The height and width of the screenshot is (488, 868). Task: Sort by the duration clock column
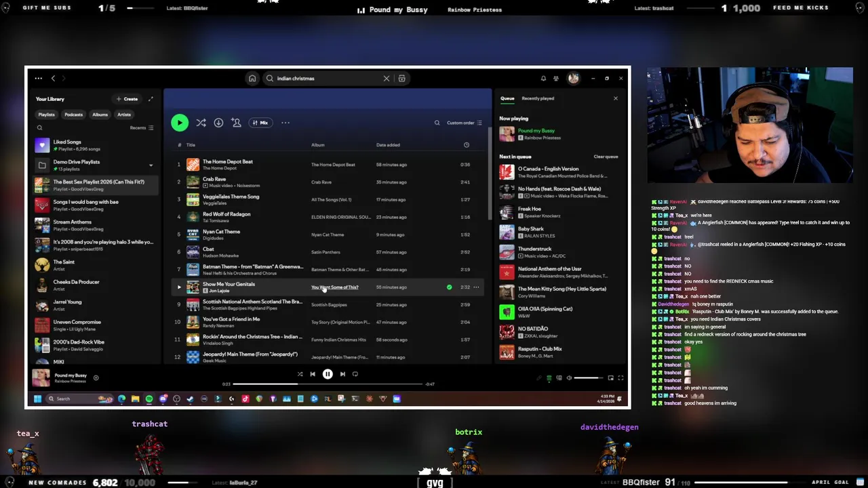(x=466, y=145)
